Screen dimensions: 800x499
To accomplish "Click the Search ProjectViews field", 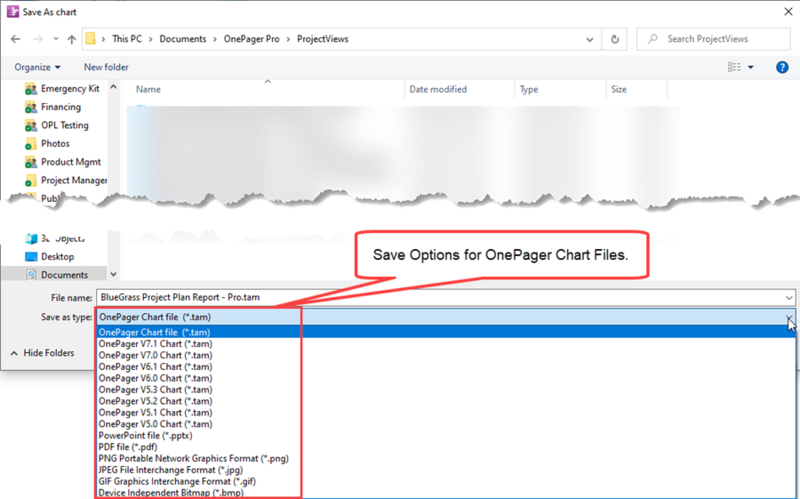I will pos(713,39).
